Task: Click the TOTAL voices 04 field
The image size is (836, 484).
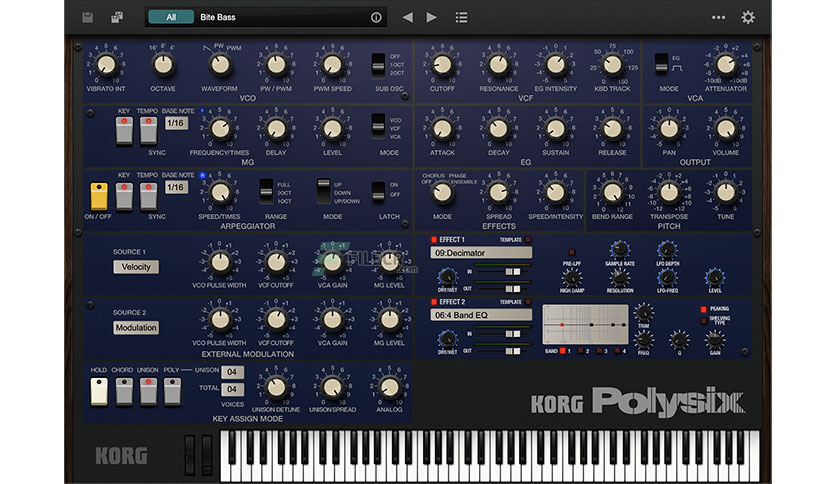Action: click(x=232, y=390)
